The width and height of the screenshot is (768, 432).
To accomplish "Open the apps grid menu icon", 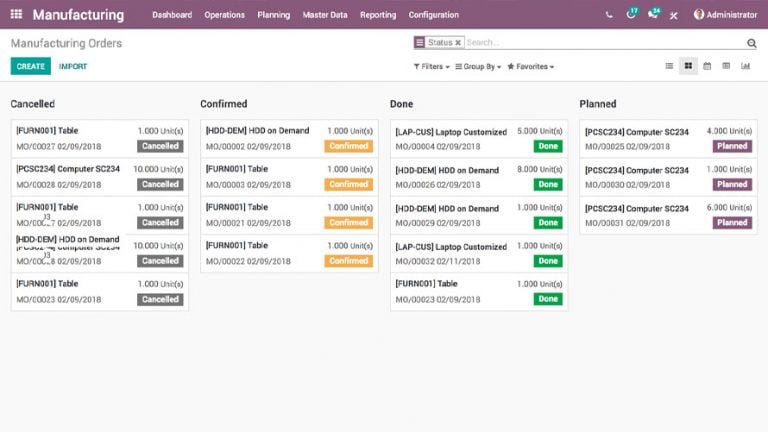I will tap(16, 14).
